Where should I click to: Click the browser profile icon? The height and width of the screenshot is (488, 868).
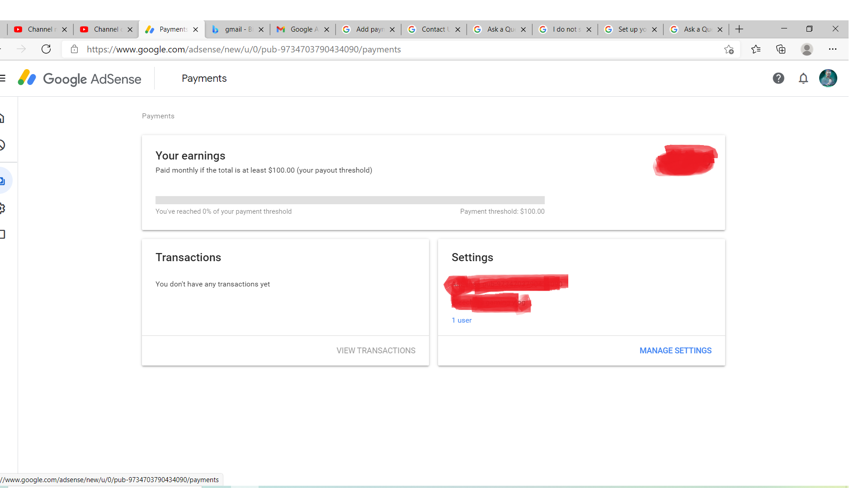pyautogui.click(x=807, y=49)
